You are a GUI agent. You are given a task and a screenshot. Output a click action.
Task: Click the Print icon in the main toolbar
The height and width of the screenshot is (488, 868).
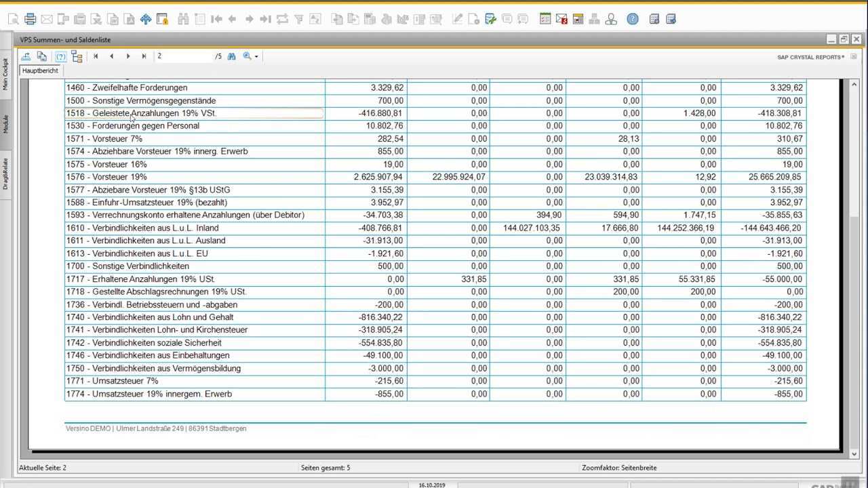pyautogui.click(x=31, y=20)
